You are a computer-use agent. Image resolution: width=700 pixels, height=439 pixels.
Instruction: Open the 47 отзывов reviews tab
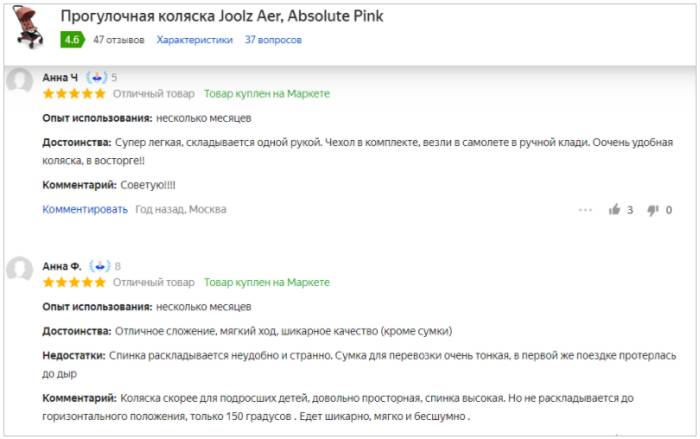(x=117, y=40)
